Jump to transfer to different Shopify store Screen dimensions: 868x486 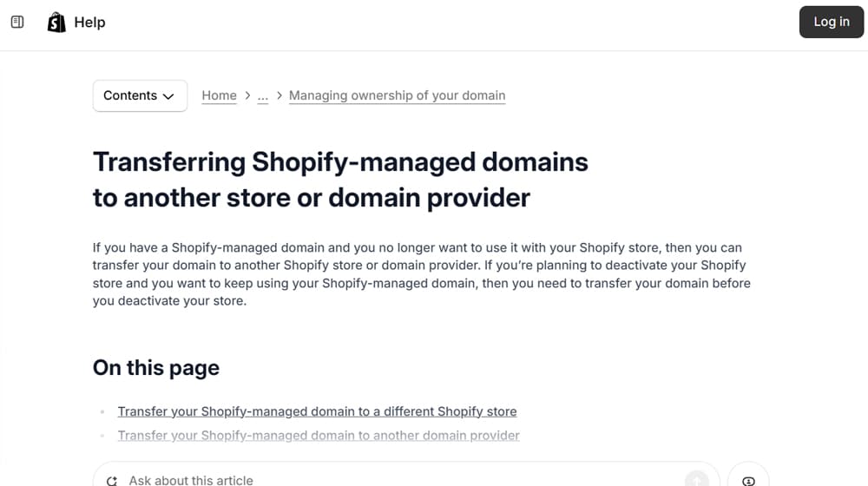317,411
